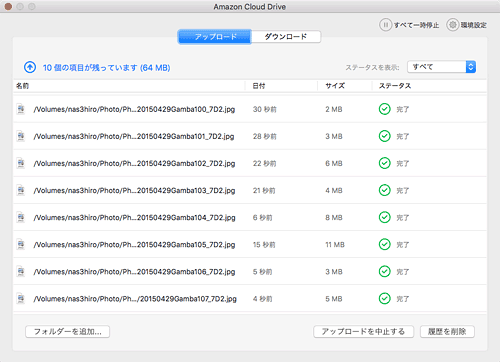This screenshot has height=362, width=500.
Task: Click the 環境設定 label
Action: point(474,25)
